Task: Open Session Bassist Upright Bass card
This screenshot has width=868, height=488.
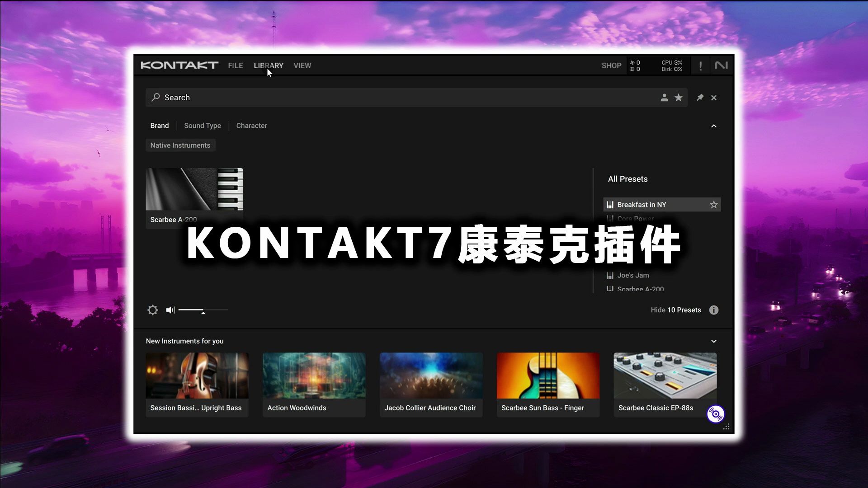Action: pos(197,385)
